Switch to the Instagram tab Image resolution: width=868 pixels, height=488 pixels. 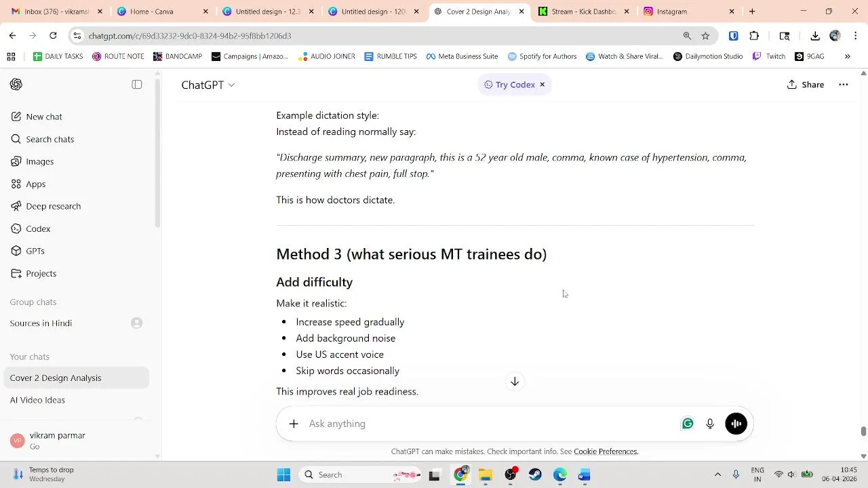(x=689, y=12)
